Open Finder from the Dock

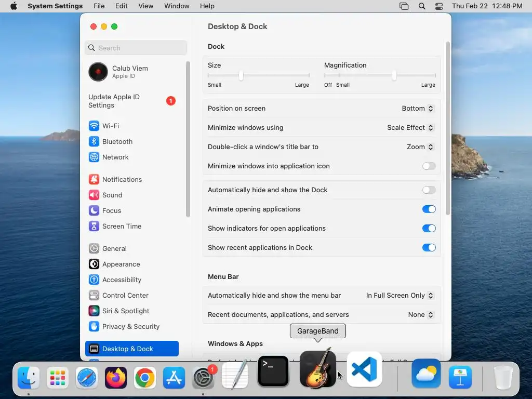(x=29, y=377)
